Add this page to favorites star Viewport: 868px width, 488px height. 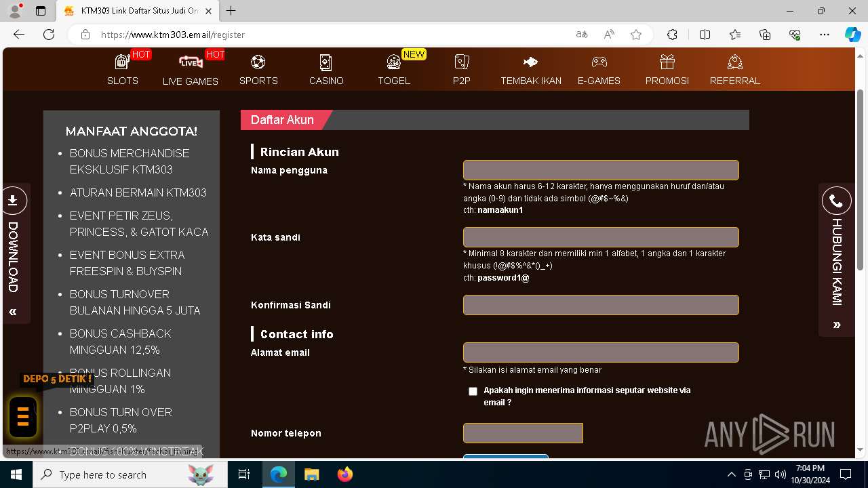(x=636, y=35)
